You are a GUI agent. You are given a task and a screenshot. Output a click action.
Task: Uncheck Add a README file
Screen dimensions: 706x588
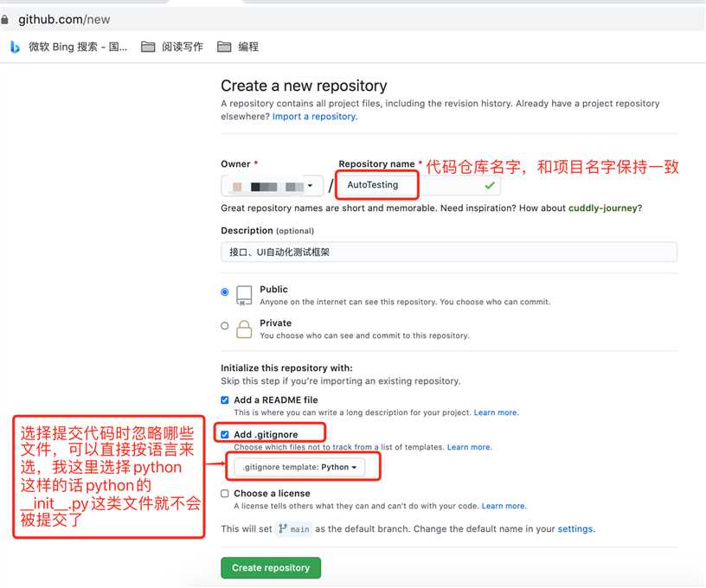225,400
